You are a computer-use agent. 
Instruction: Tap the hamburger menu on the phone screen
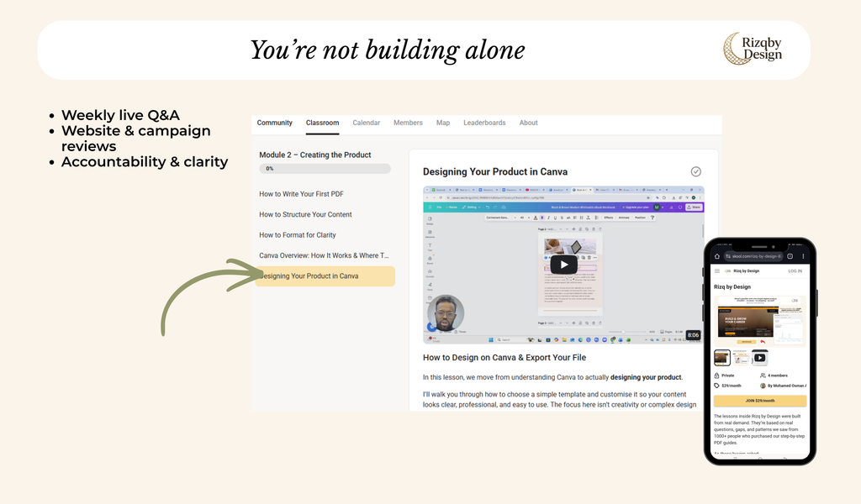(718, 271)
